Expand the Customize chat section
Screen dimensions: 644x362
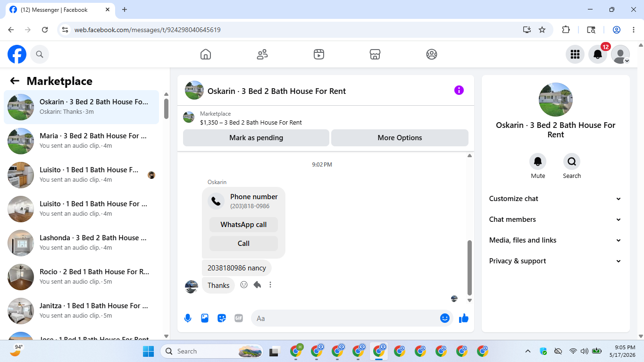(x=555, y=199)
